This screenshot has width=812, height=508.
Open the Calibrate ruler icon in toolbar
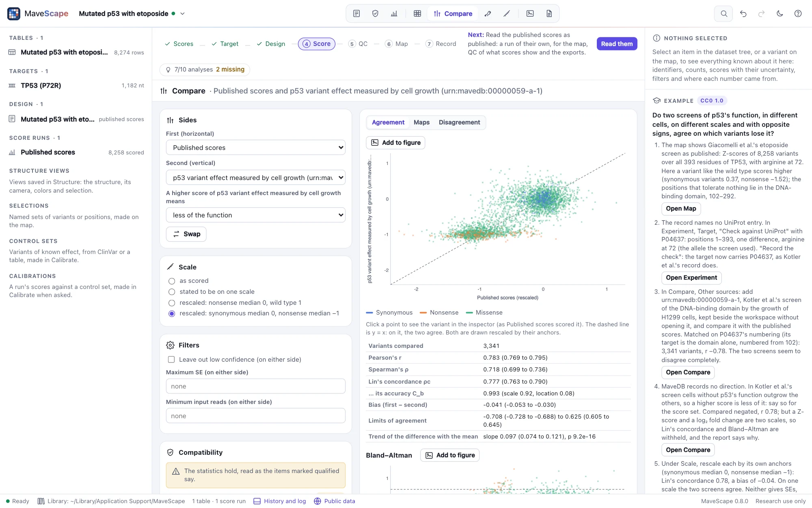(x=507, y=13)
